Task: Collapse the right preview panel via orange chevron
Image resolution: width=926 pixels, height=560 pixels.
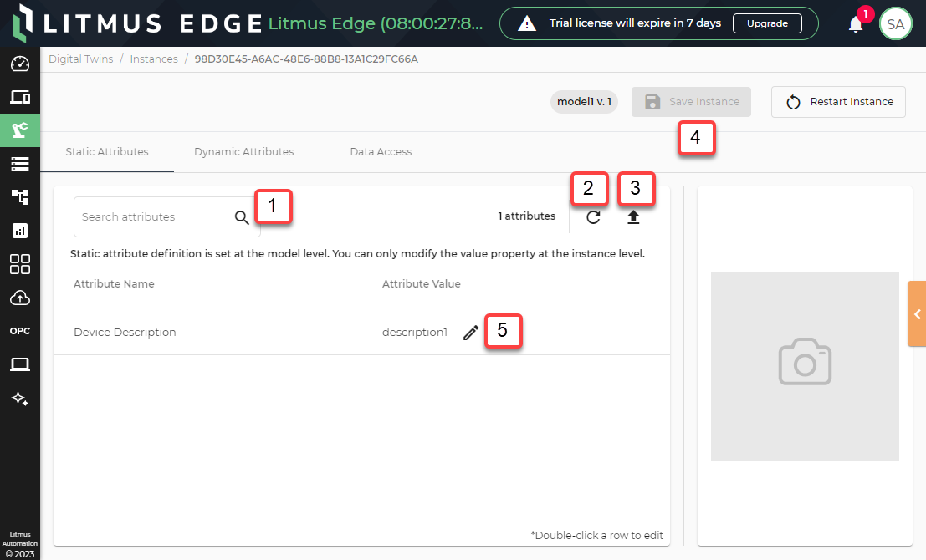Action: 917,313
